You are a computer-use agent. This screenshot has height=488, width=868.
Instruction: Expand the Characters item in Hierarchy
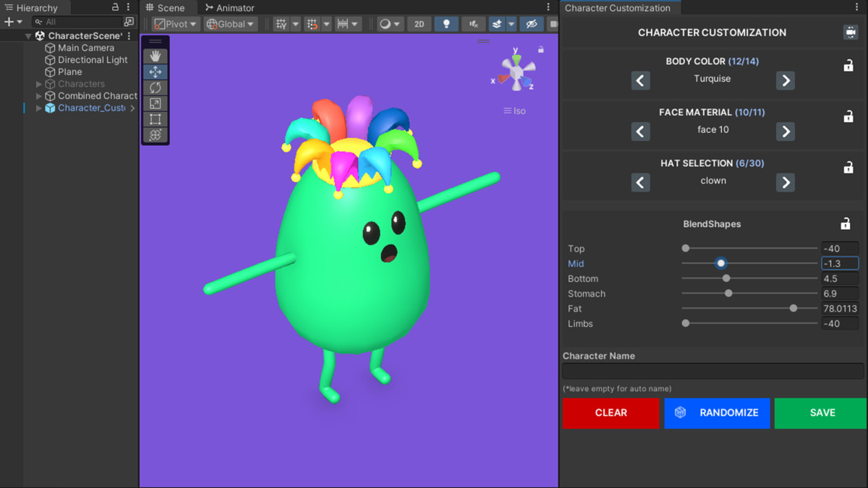coord(38,84)
